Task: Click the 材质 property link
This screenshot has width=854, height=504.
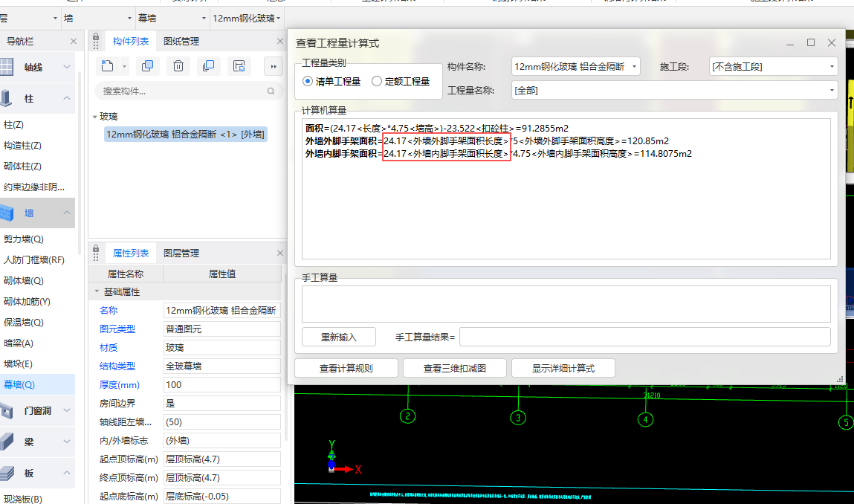Action: 109,348
